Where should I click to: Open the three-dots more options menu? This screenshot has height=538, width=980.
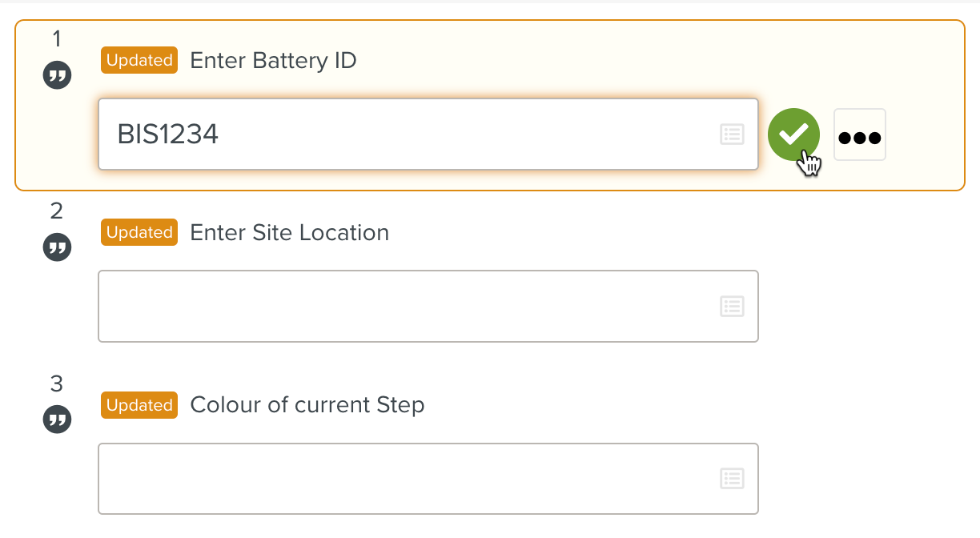[860, 134]
